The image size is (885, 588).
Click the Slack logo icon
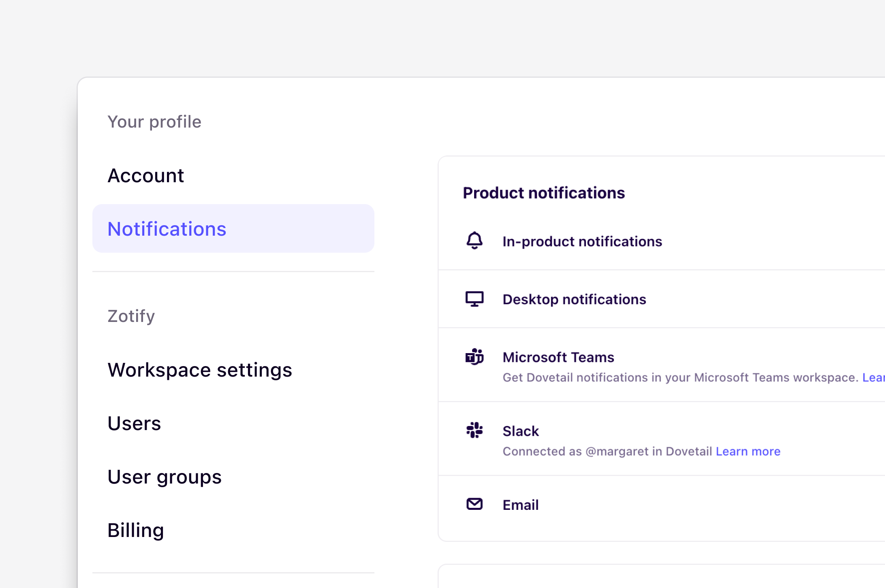[x=474, y=430]
